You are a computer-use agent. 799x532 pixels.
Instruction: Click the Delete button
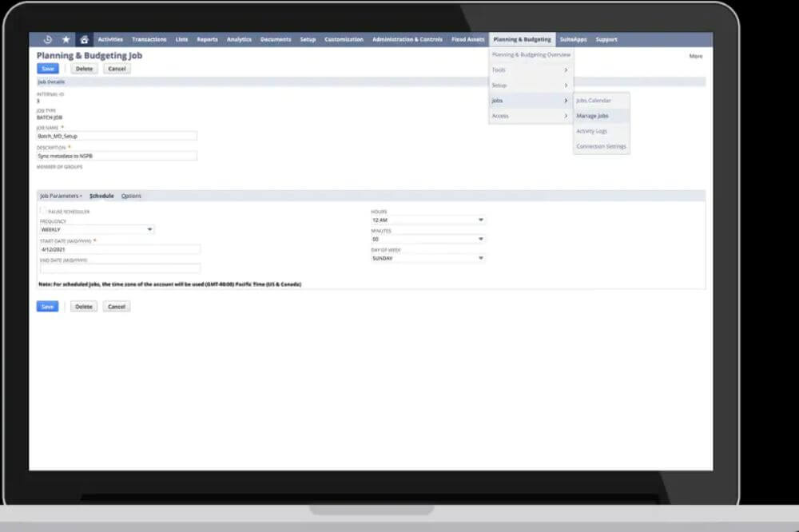84,69
